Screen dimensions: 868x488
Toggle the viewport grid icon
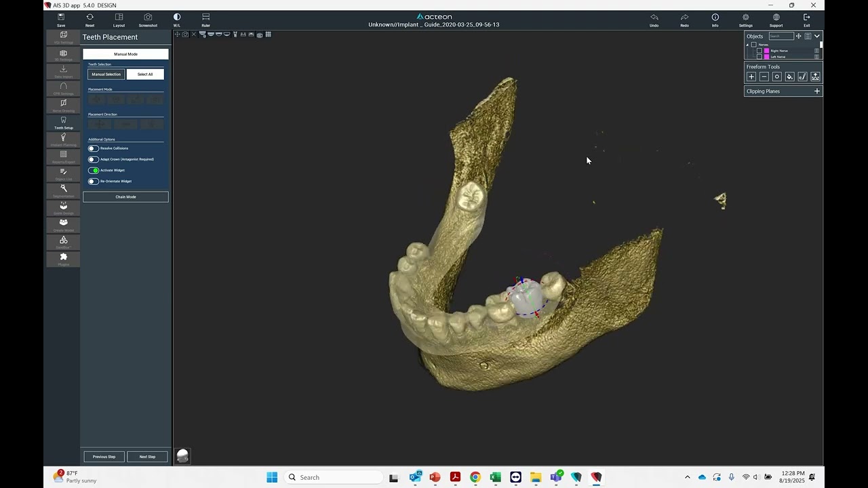click(269, 34)
